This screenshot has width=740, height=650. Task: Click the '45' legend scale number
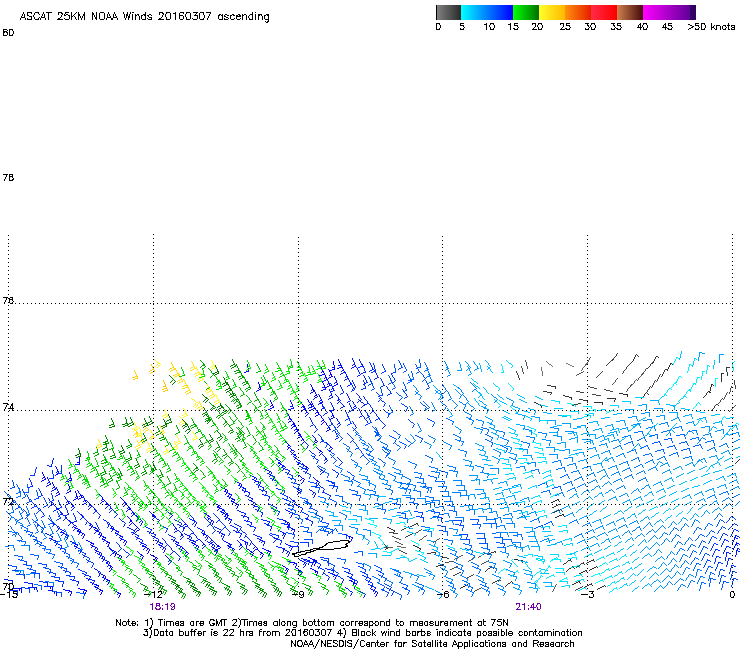667,27
